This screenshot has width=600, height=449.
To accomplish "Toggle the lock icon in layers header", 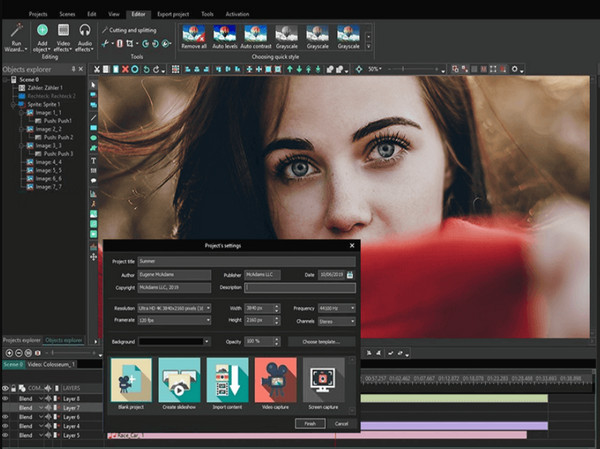I will coord(13,388).
